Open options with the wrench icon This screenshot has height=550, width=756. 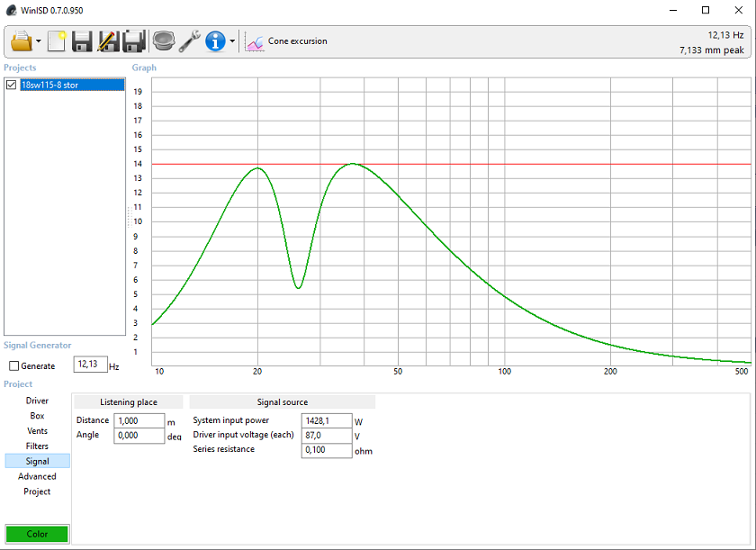tap(190, 41)
